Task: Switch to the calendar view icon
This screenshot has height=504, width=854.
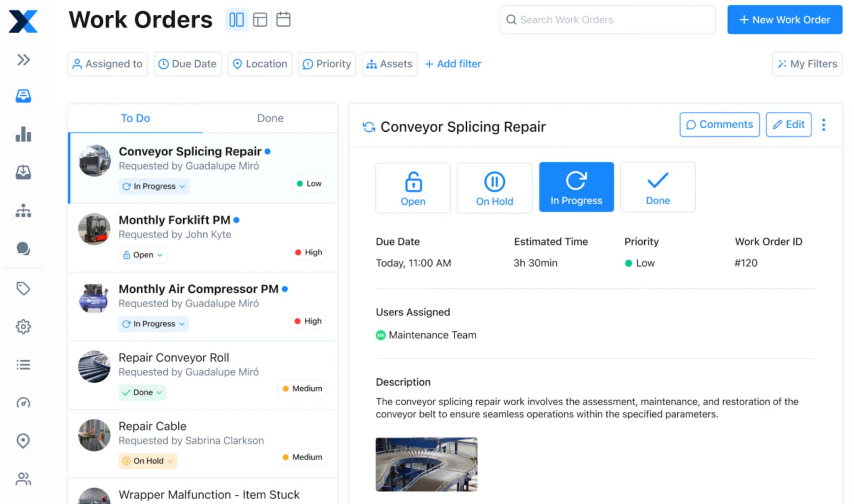Action: [283, 20]
